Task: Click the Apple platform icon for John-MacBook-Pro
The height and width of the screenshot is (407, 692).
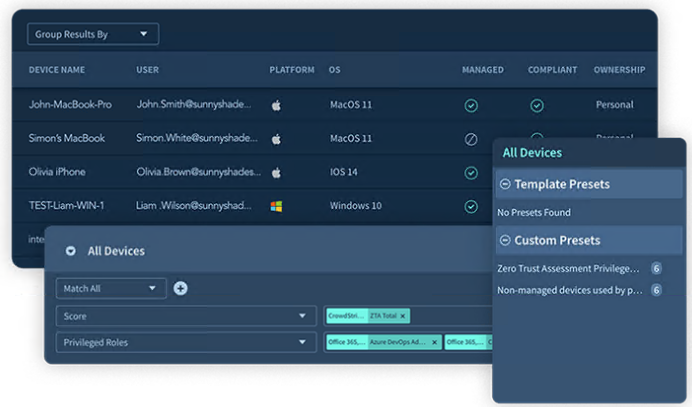Action: (276, 104)
